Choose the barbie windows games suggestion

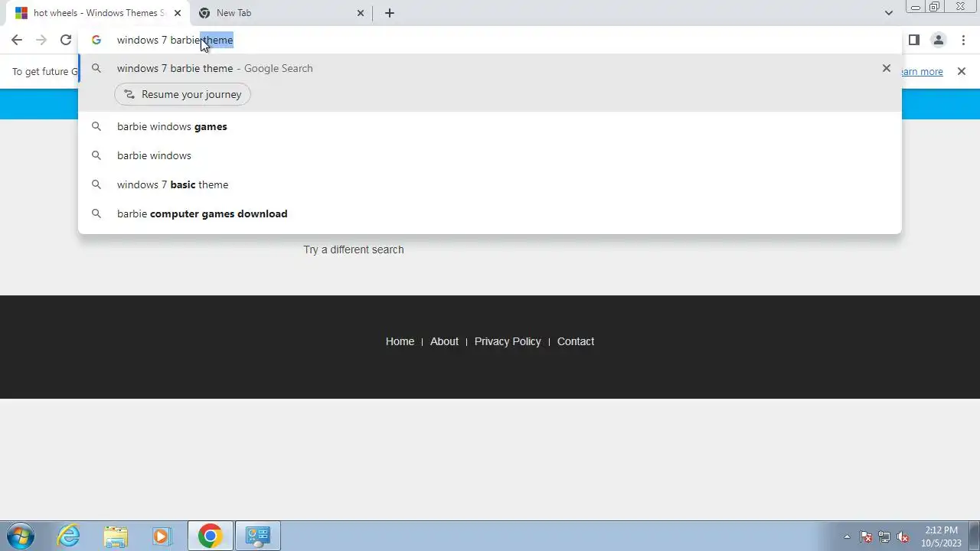pyautogui.click(x=490, y=126)
